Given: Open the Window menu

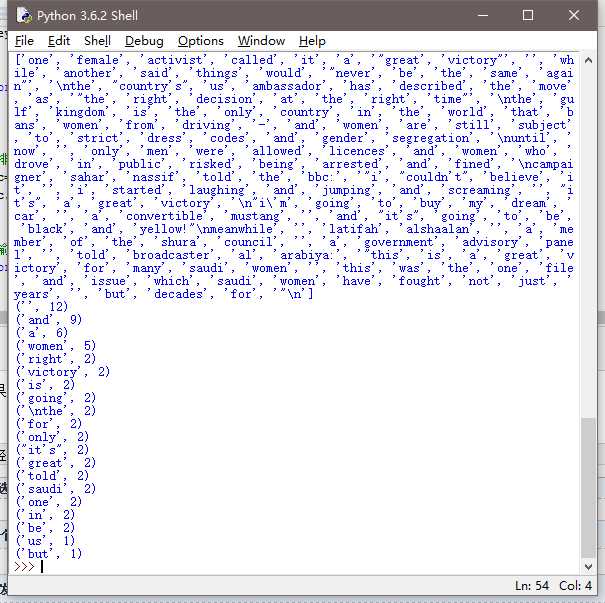Looking at the screenshot, I should pyautogui.click(x=261, y=41).
